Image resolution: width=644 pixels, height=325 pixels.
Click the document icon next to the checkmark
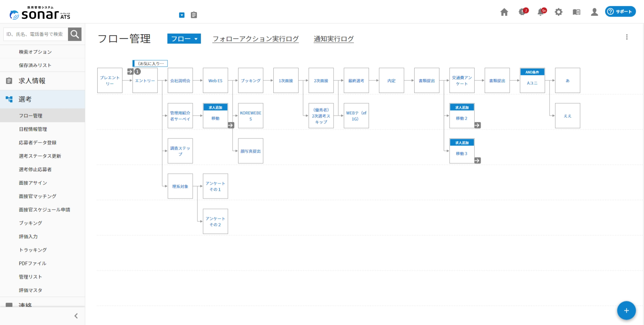194,15
